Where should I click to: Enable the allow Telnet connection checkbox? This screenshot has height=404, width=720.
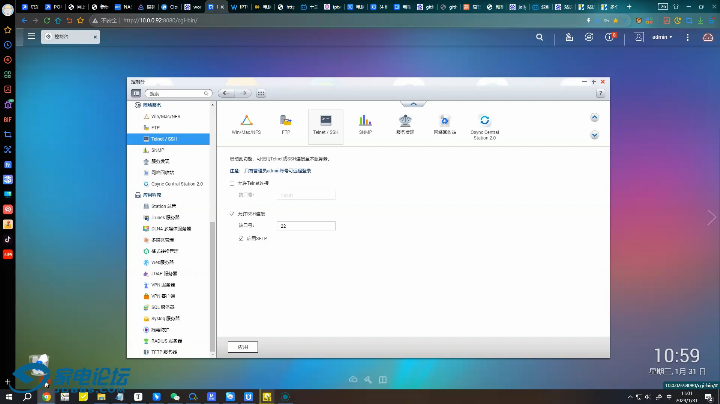(232, 183)
